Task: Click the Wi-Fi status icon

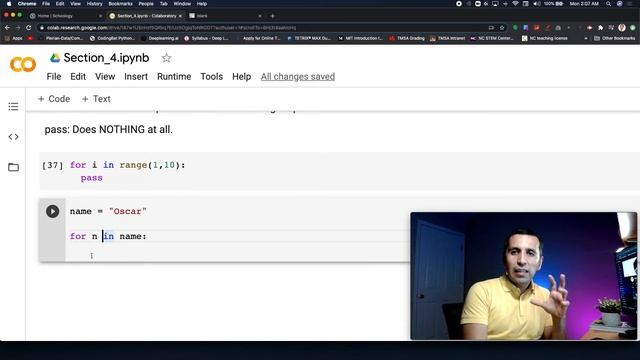Action: [x=515, y=4]
